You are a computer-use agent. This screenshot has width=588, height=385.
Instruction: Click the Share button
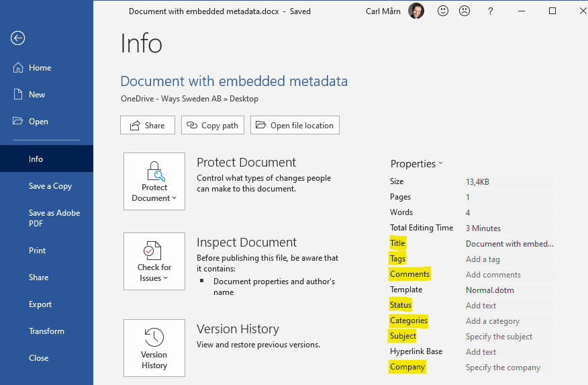click(148, 125)
